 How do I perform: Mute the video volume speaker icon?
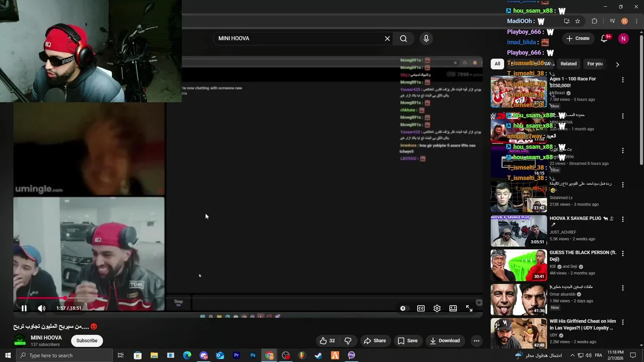tap(42, 308)
